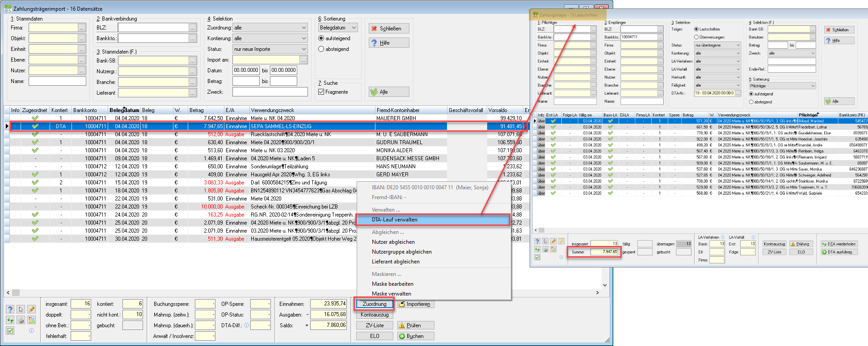Choose 'Maske bearbeiten' from the context menu
868x346 pixels.
point(434,284)
